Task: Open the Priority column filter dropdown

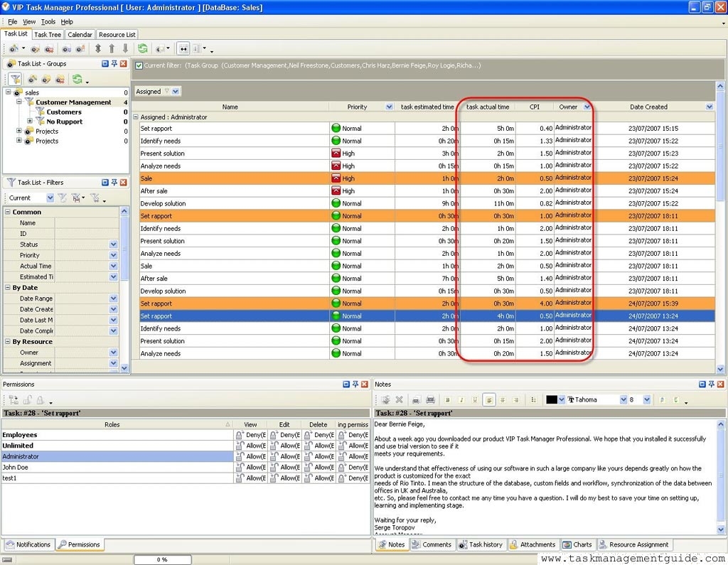Action: (x=389, y=107)
